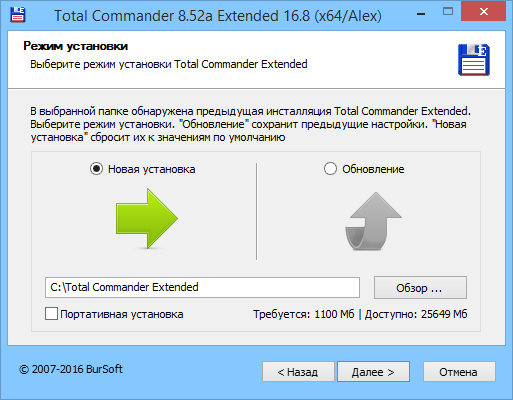This screenshot has height=400, width=513.
Task: Select the Обновление radio button
Action: (330, 169)
